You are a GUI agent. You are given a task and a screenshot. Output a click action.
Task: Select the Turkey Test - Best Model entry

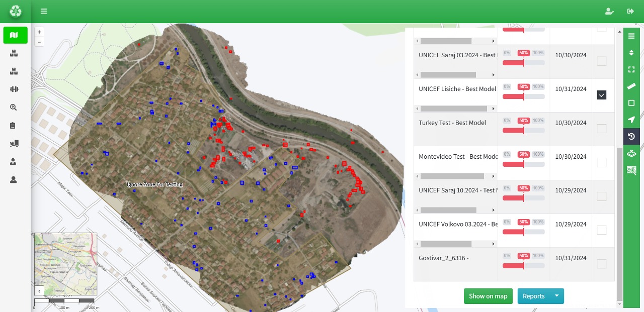click(452, 123)
